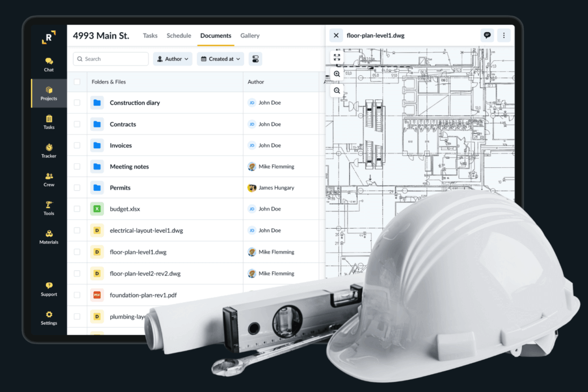Open Chat in the sidebar
The image size is (588, 392).
pos(49,64)
